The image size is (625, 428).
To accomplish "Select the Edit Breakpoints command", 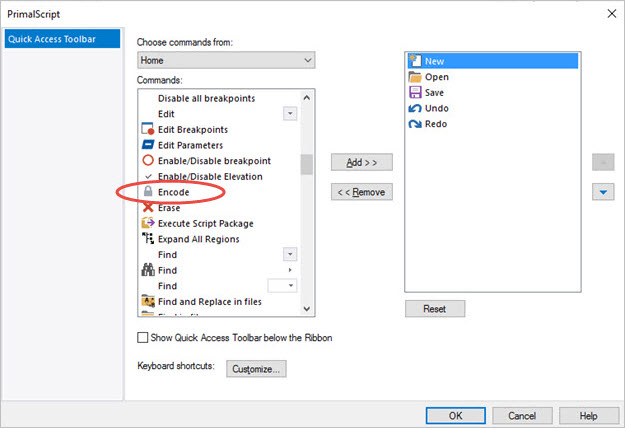I will pos(219,129).
